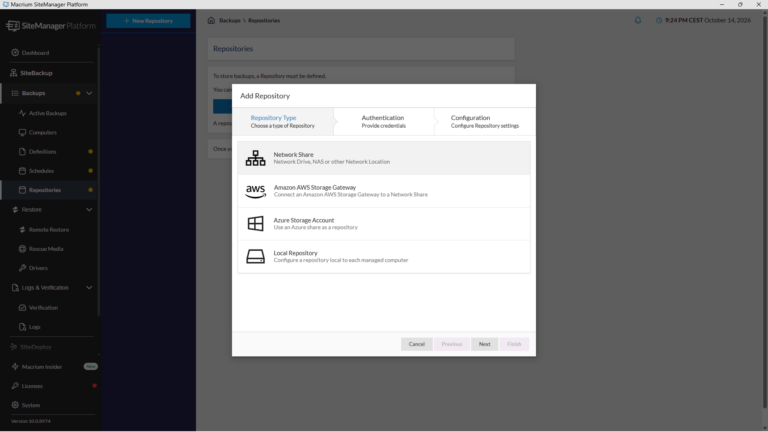Click the SiteDeploy icon
768x432 pixels.
(x=13, y=347)
